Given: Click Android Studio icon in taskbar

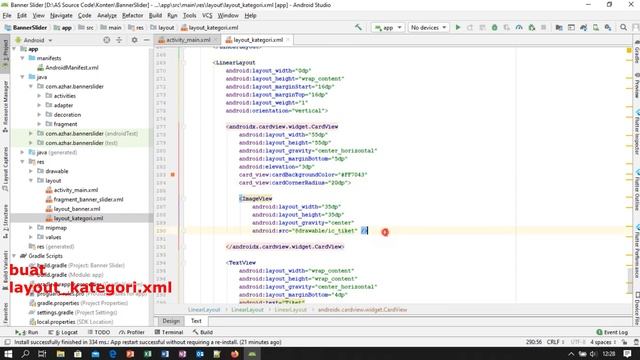Looking at the screenshot, I should 252,354.
